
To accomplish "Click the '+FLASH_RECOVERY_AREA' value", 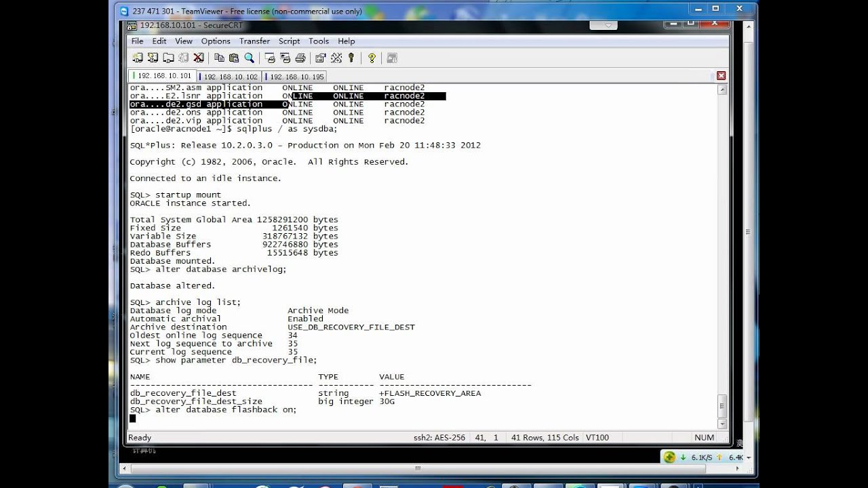I will (x=430, y=393).
